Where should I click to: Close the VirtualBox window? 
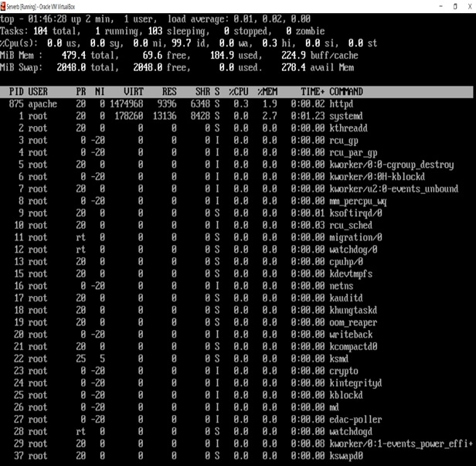coord(469,6)
